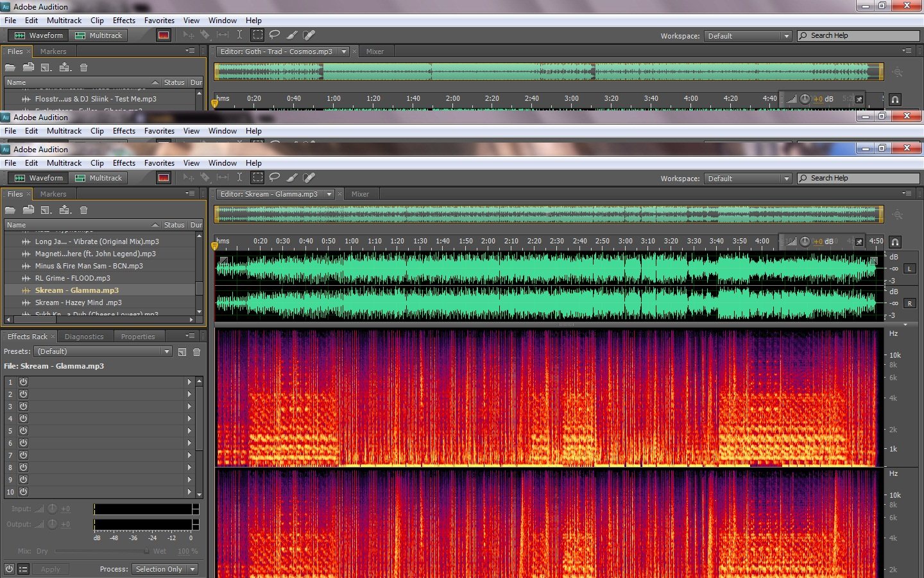Toggle snapping magnet icon in Skream editor
Image resolution: width=924 pixels, height=578 pixels.
click(895, 242)
